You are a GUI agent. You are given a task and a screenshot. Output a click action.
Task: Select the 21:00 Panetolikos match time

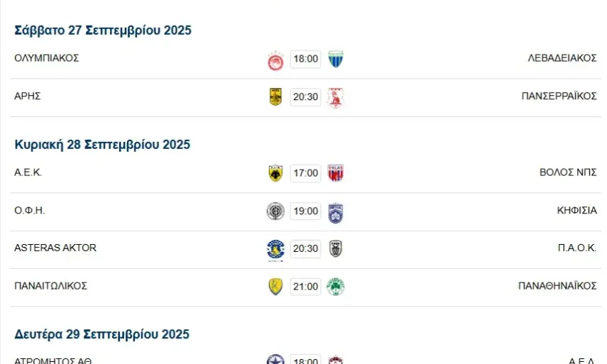point(305,287)
